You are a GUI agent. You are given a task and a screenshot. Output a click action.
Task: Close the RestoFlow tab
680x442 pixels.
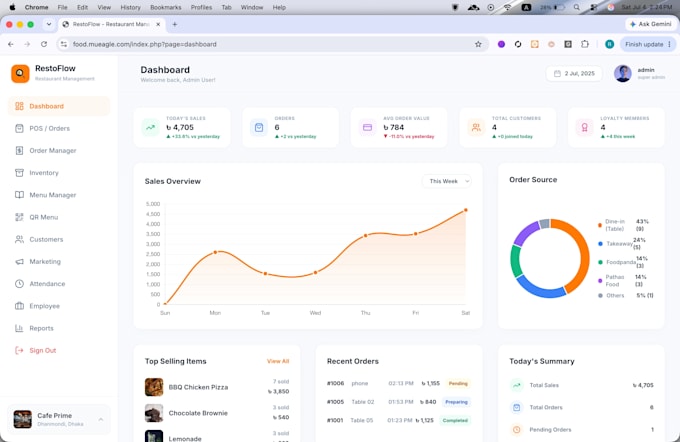click(158, 24)
